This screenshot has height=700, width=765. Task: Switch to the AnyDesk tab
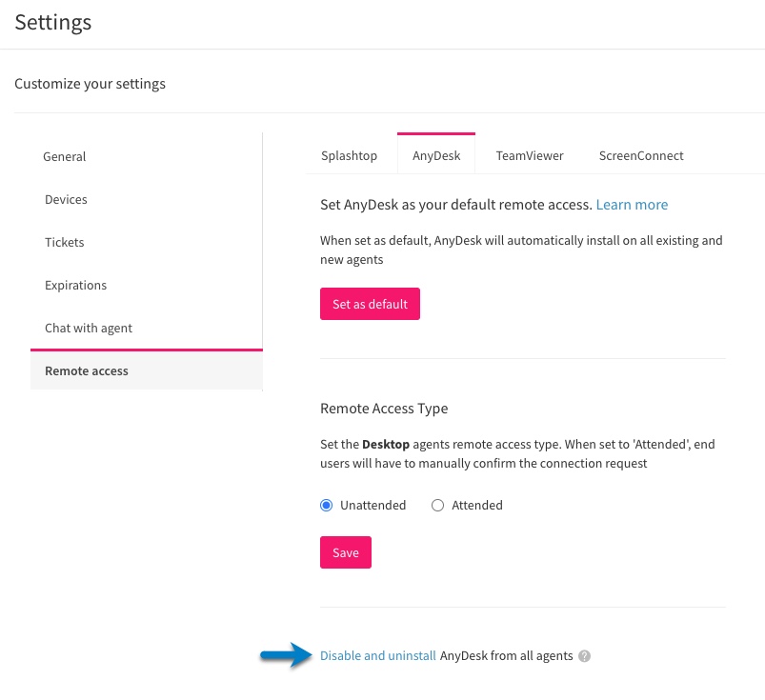click(x=436, y=154)
